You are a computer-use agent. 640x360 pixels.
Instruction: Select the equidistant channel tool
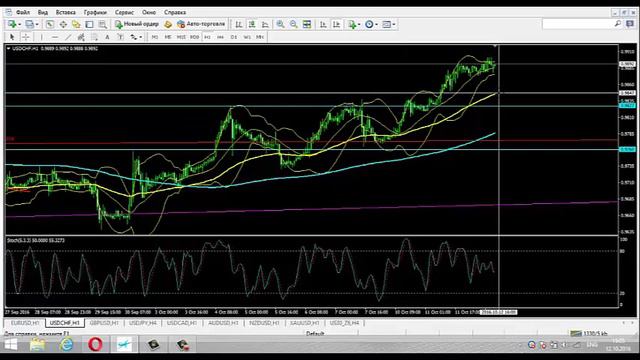tap(81, 37)
